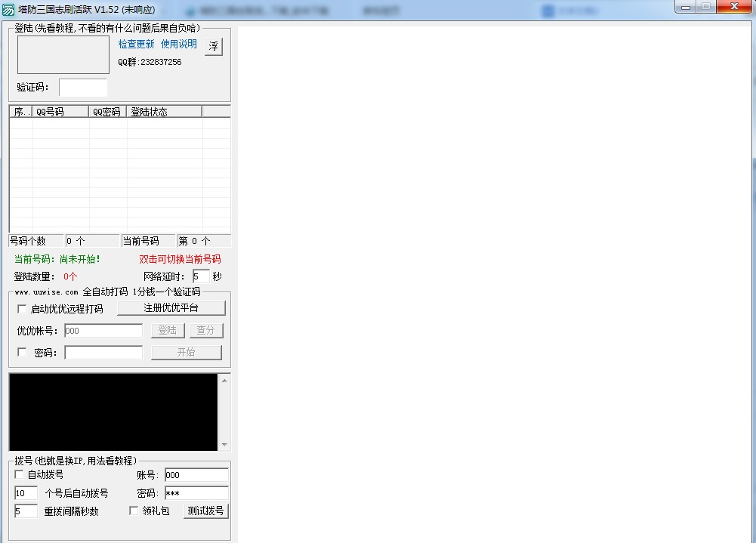
Task: Click the 序 column header
Action: coord(20,112)
